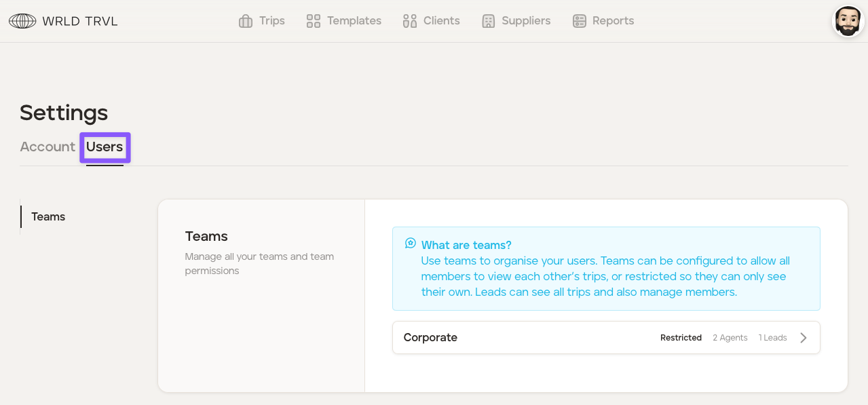Click the building icon beside Suppliers
This screenshot has width=868, height=405.
coord(488,21)
